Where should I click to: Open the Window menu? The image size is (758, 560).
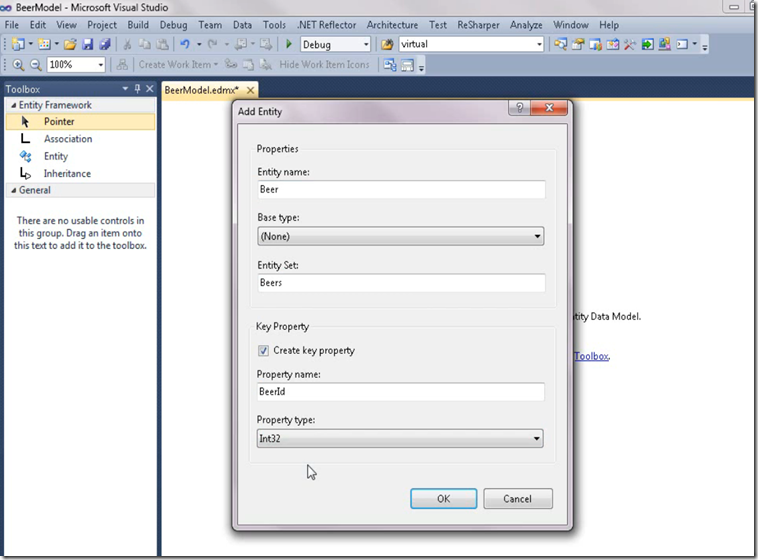[x=570, y=25]
